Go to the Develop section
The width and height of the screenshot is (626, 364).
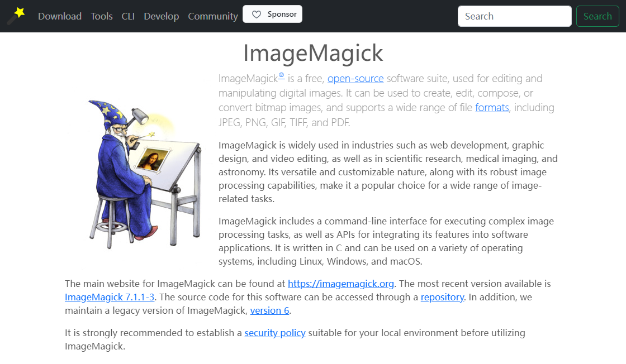click(162, 16)
